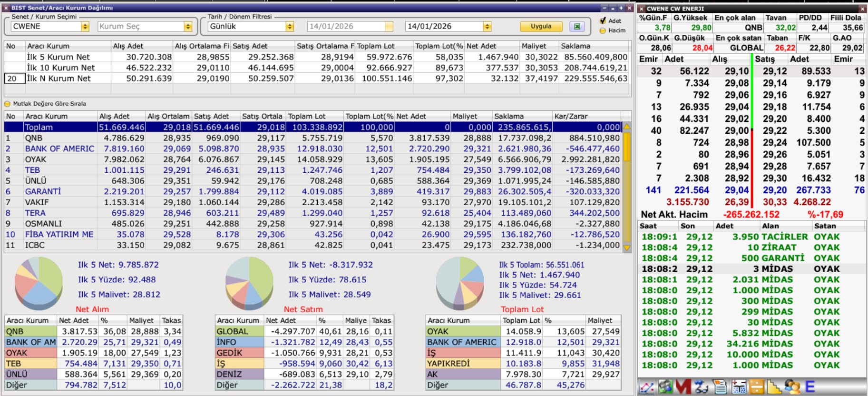Click the orange division symbol icon

tap(756, 387)
